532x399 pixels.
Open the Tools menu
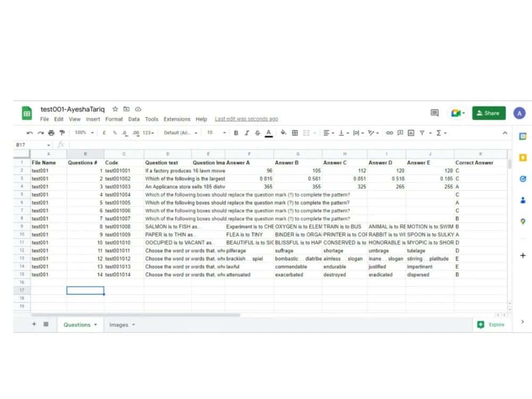pos(152,119)
